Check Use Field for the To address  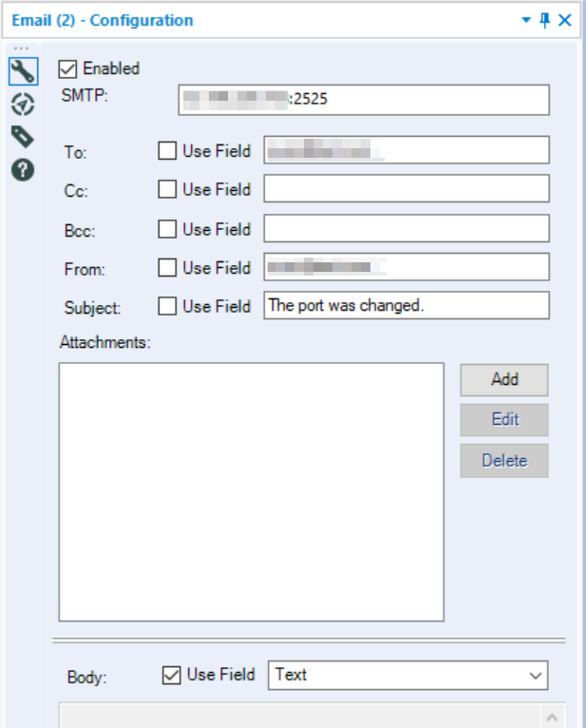pos(167,150)
